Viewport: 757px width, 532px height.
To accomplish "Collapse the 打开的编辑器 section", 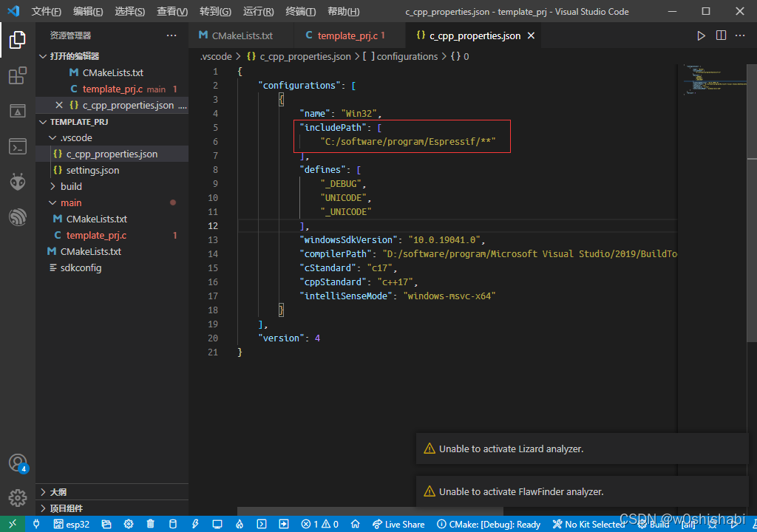I will (112, 56).
